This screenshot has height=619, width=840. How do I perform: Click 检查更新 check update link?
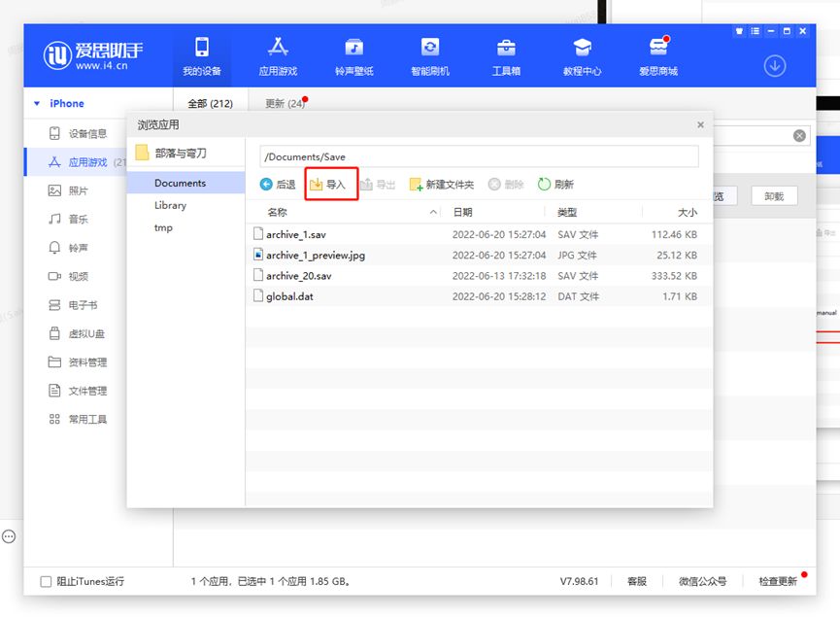(x=778, y=581)
